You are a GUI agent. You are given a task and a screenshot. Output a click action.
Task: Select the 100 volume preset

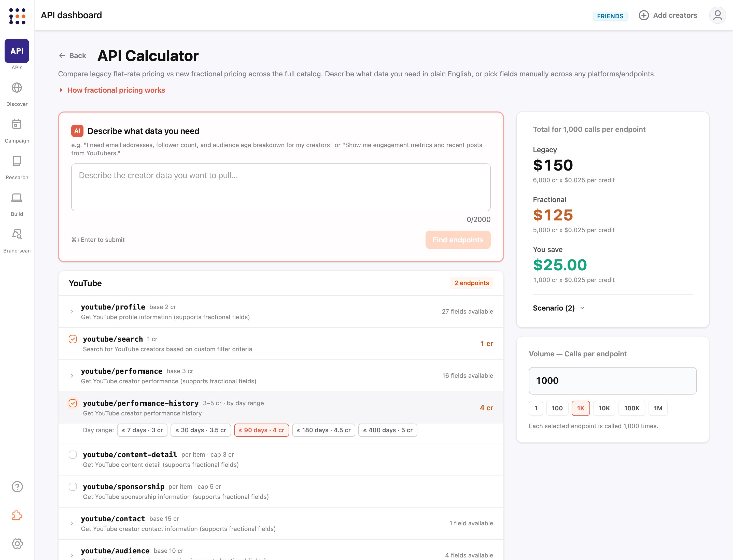pos(557,408)
